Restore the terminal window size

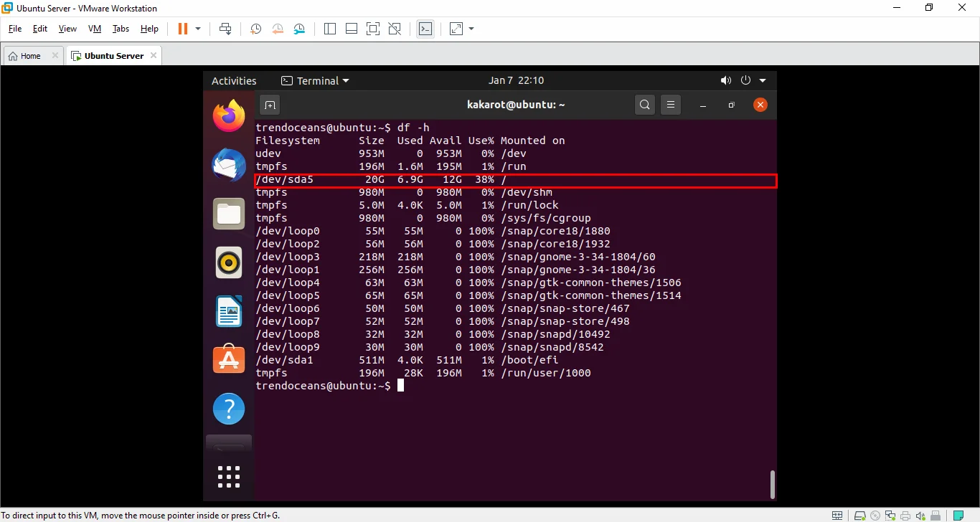pyautogui.click(x=731, y=105)
